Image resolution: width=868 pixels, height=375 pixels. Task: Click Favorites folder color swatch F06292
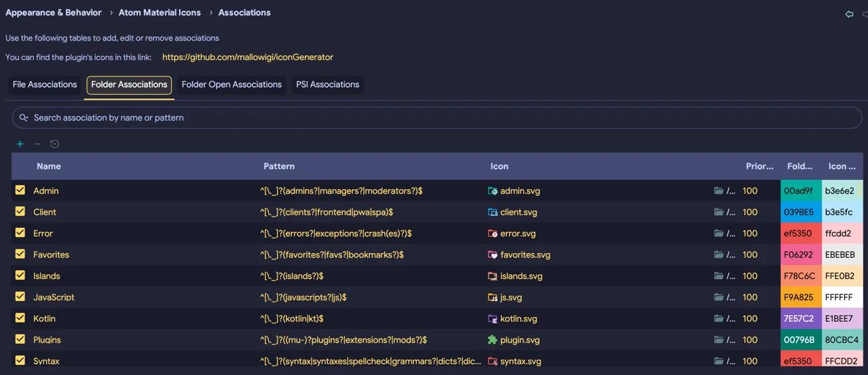click(801, 254)
